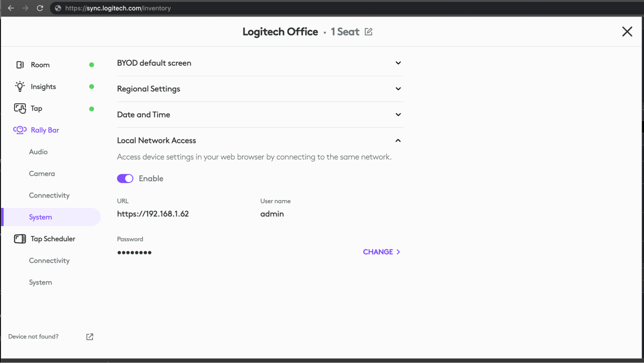Expand the BYOD default screen section
Image resolution: width=644 pixels, height=363 pixels.
pos(398,63)
